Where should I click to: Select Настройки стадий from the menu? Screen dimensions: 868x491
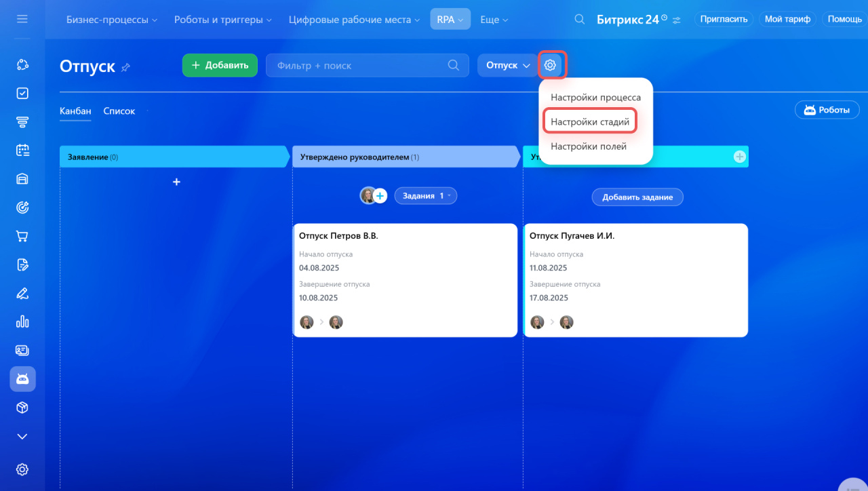click(589, 122)
